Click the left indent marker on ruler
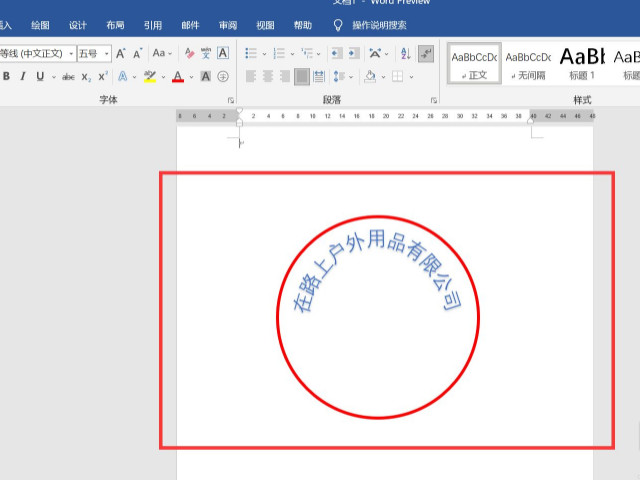 coord(240,122)
